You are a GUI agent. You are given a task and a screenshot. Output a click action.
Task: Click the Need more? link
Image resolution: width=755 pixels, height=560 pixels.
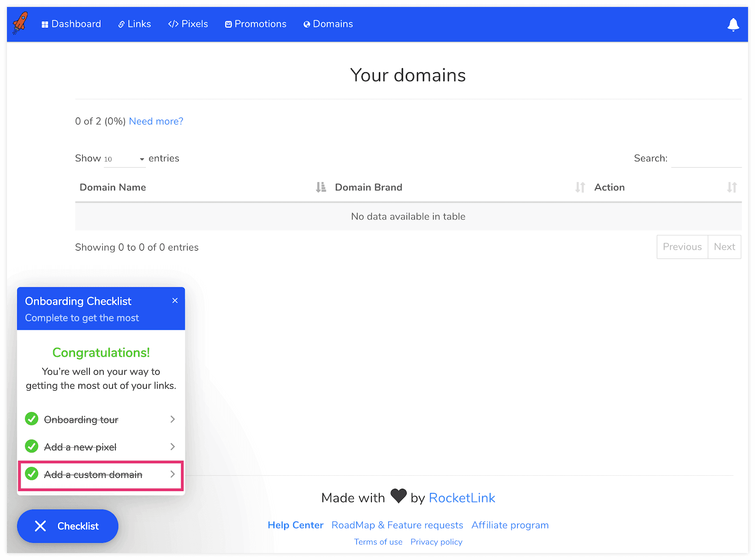[156, 121]
